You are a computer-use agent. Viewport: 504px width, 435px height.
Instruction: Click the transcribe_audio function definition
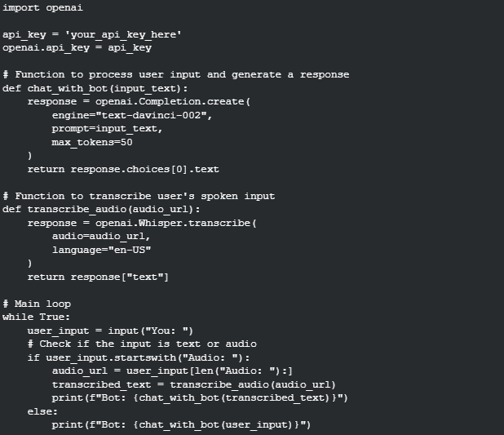click(101, 210)
